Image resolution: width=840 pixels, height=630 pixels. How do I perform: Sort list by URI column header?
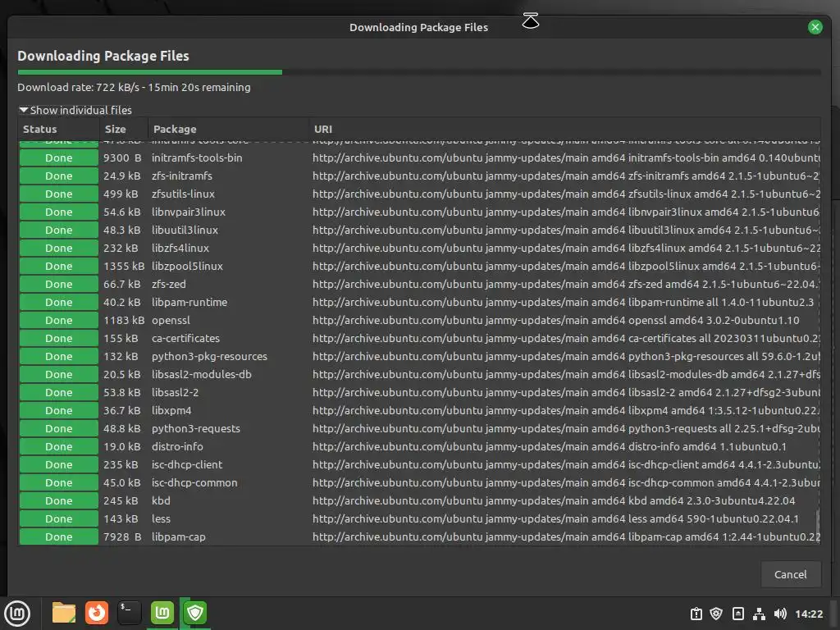pos(564,129)
